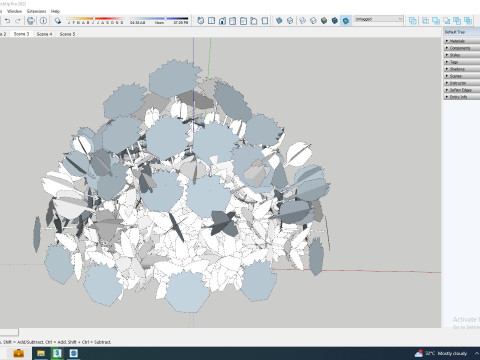Click the blue SketchUp taskbar icon
The height and width of the screenshot is (360, 480).
[x=74, y=353]
